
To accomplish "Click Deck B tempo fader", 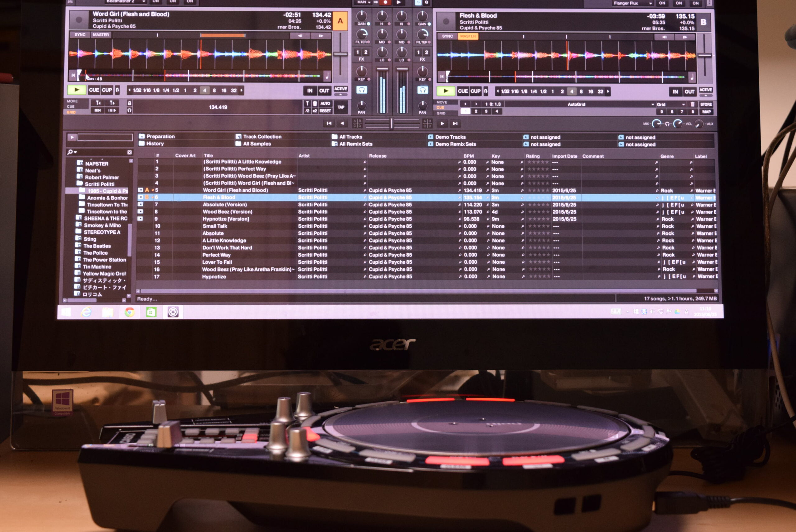I will point(704,55).
